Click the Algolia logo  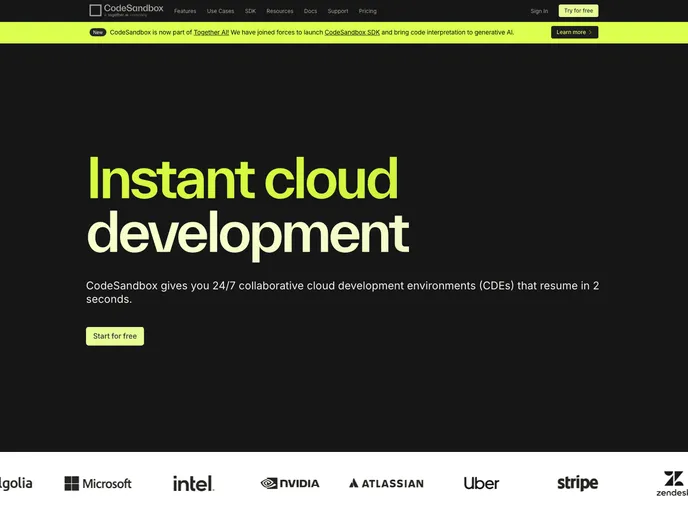[x=16, y=483]
